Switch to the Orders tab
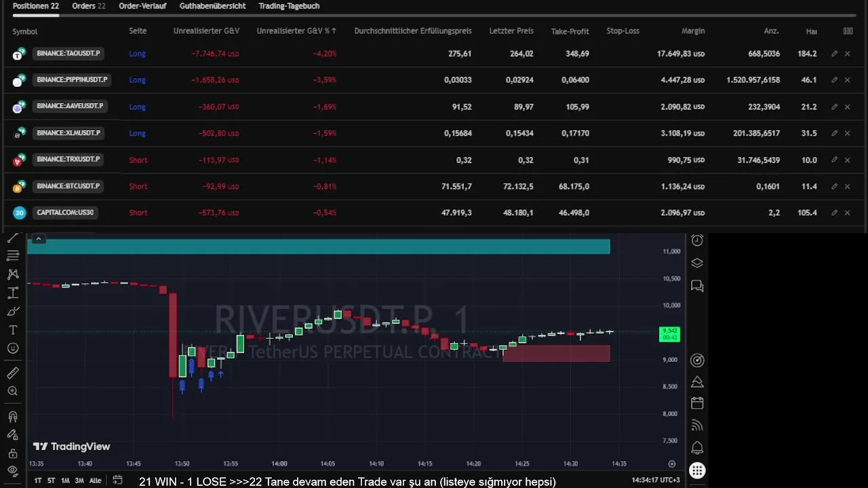This screenshot has width=868, height=488. (89, 6)
